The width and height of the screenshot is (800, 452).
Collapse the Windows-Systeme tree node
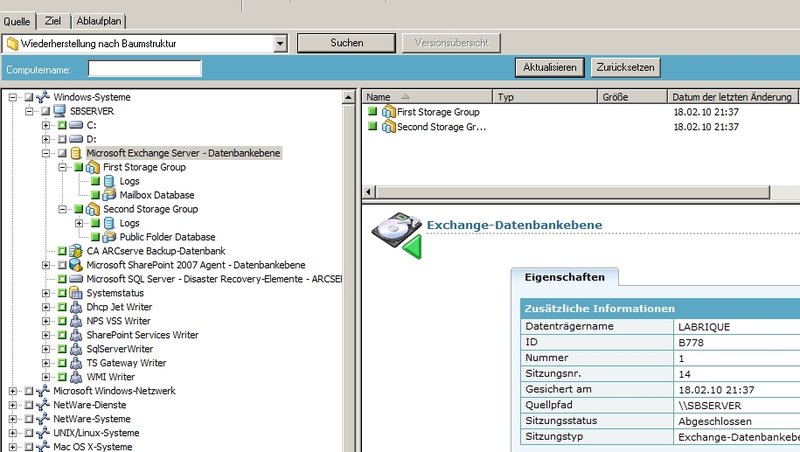pos(13,97)
